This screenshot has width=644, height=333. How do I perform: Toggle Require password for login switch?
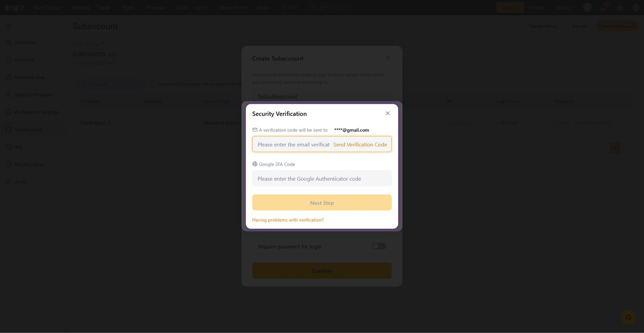[x=378, y=246]
